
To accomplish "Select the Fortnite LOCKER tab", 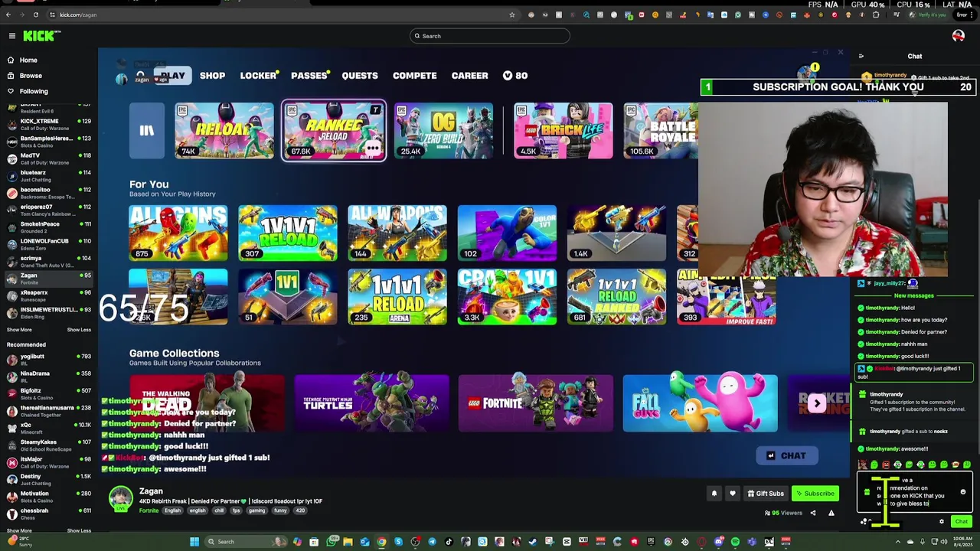I will pyautogui.click(x=258, y=76).
